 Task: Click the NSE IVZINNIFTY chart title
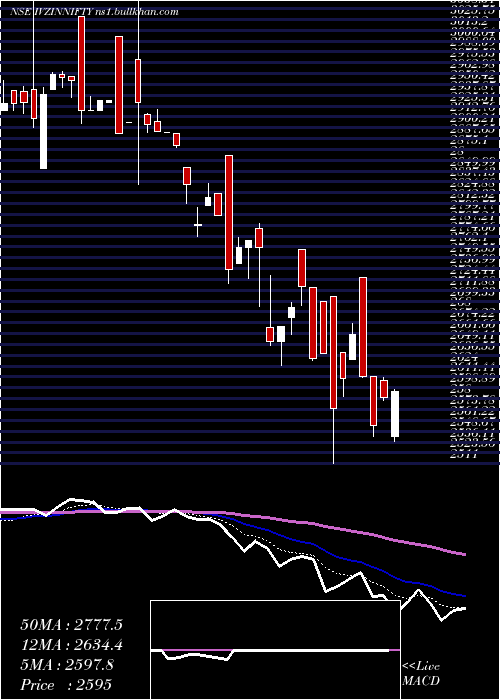94,12
